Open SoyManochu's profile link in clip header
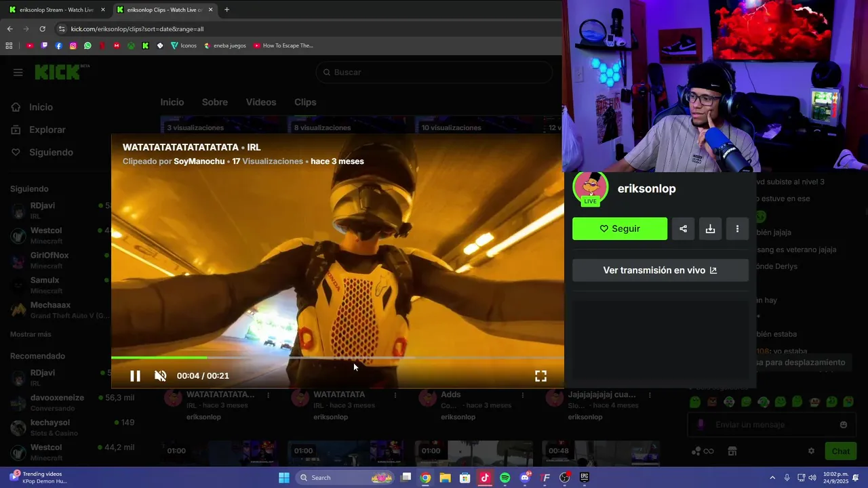Screen dimensions: 868x488 [x=199, y=161]
